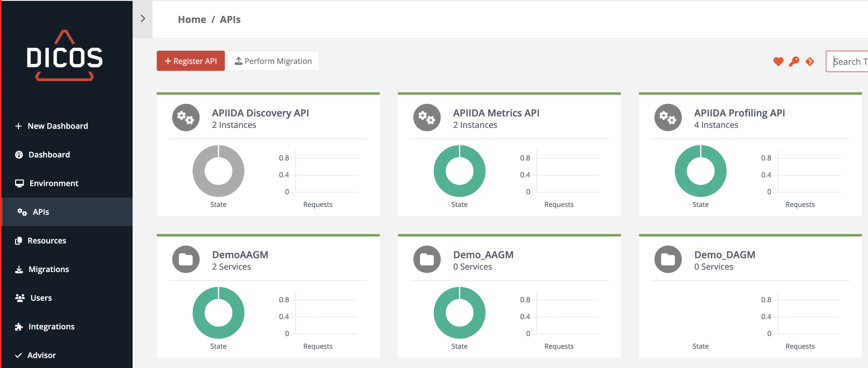Click the orange key icon
The width and height of the screenshot is (868, 368).
pos(794,62)
